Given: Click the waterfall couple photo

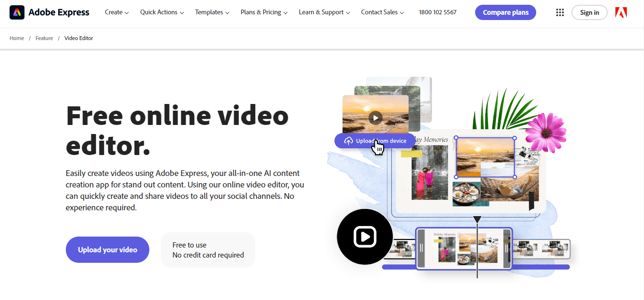Looking at the screenshot, I should click(430, 173).
